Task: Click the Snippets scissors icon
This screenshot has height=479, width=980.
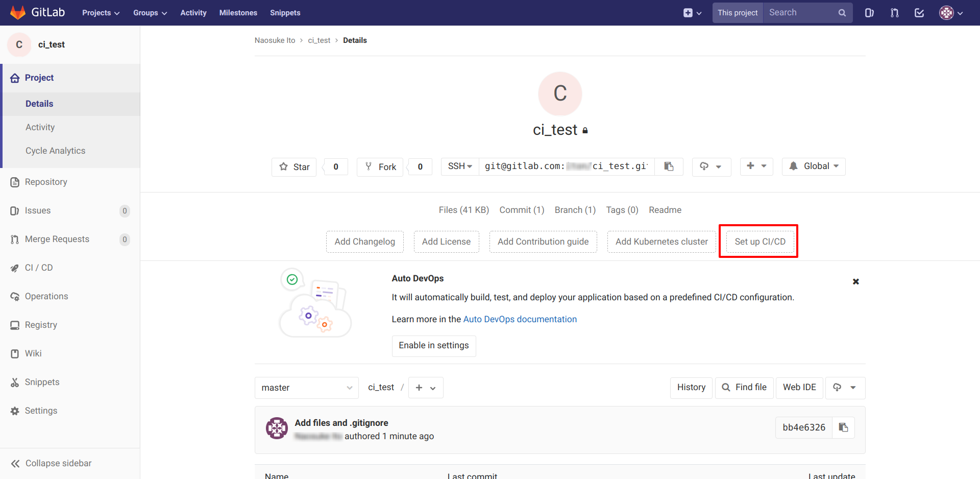Action: [15, 382]
